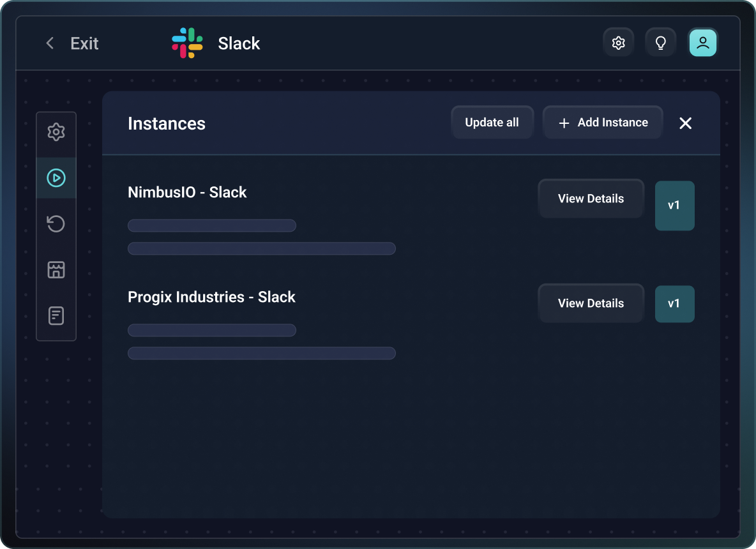Click v1 badge for Progix Industries - Slack
Image resolution: width=756 pixels, height=549 pixels.
674,304
